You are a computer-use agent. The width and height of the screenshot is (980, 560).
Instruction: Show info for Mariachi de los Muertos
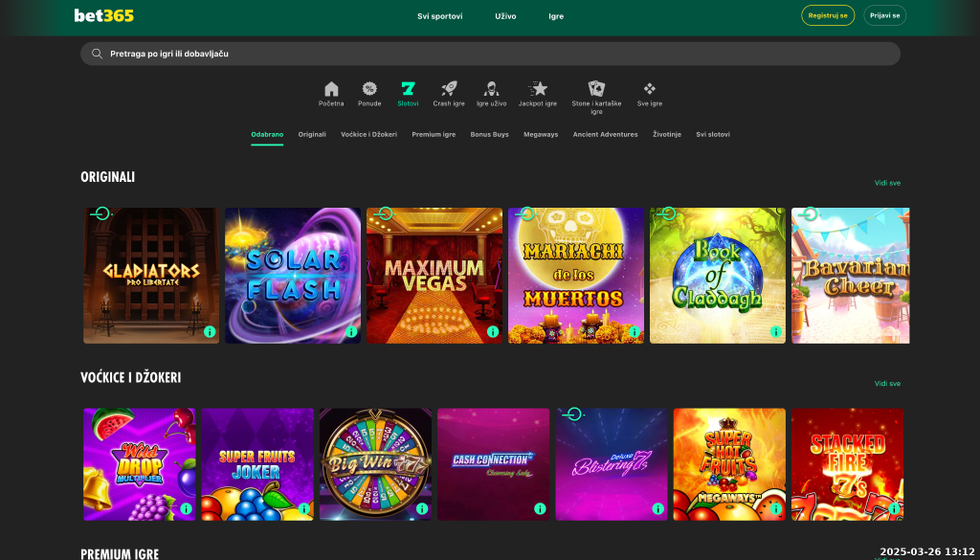pyautogui.click(x=635, y=332)
